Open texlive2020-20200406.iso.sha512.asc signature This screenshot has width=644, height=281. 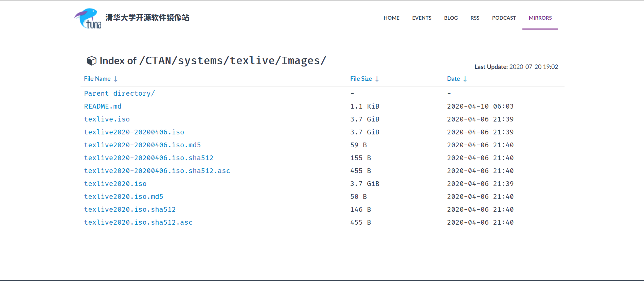click(157, 171)
